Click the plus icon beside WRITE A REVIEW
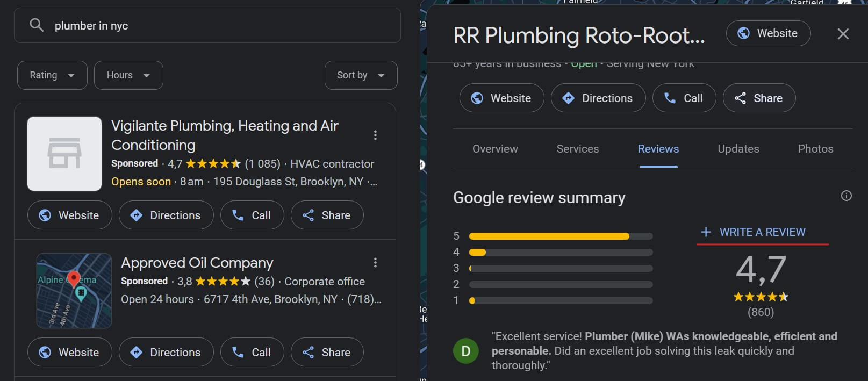Image resolution: width=868 pixels, height=381 pixels. tap(706, 232)
